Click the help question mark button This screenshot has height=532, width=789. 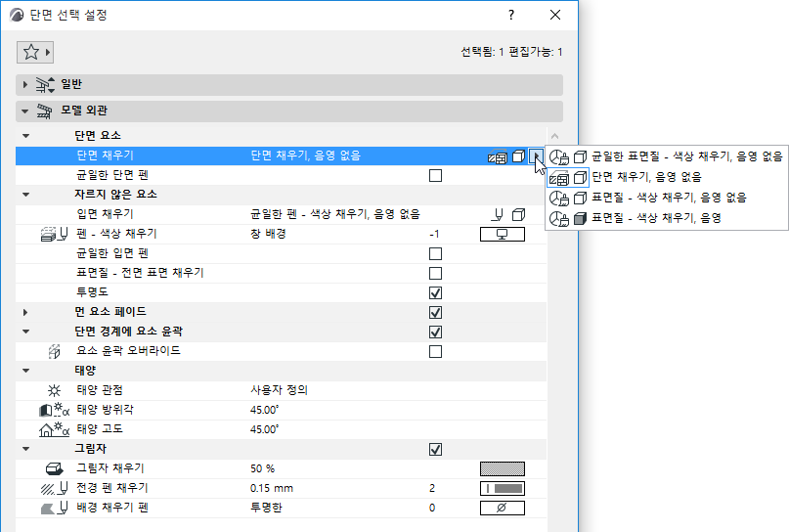click(x=511, y=15)
